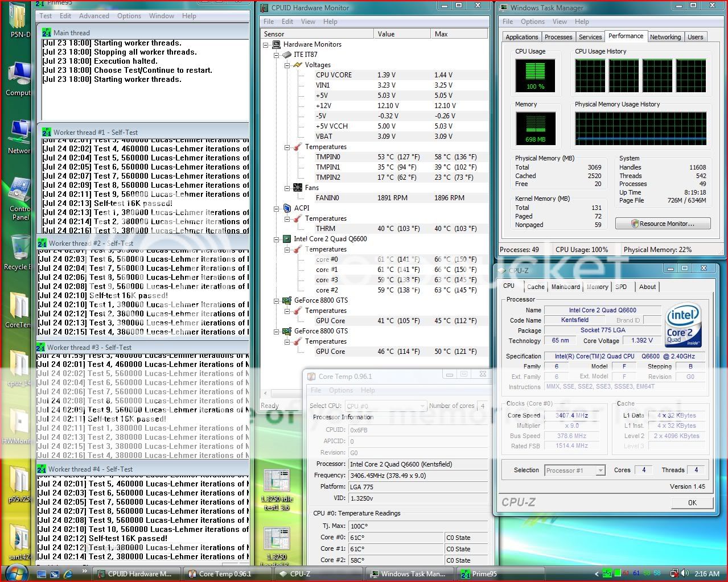Open the SPD tab in CPU-Z
The height and width of the screenshot is (582, 728).
(x=621, y=287)
